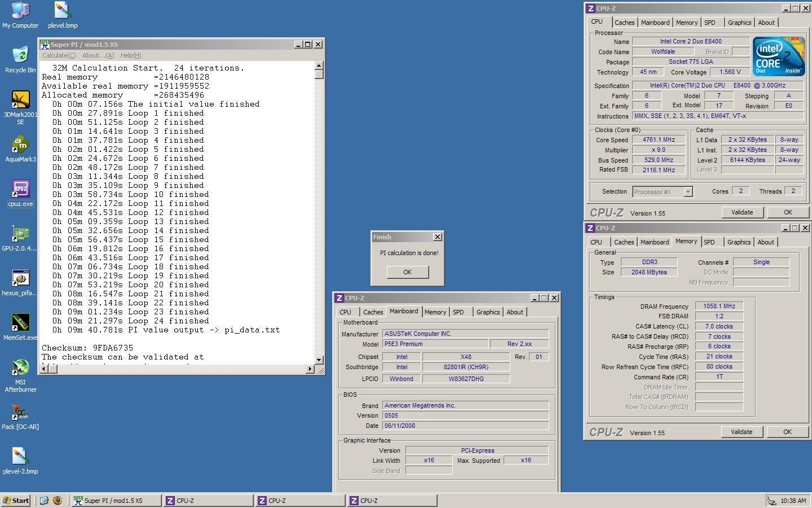Click the P5E3 Premium model field
Image resolution: width=812 pixels, height=508 pixels.
point(435,344)
